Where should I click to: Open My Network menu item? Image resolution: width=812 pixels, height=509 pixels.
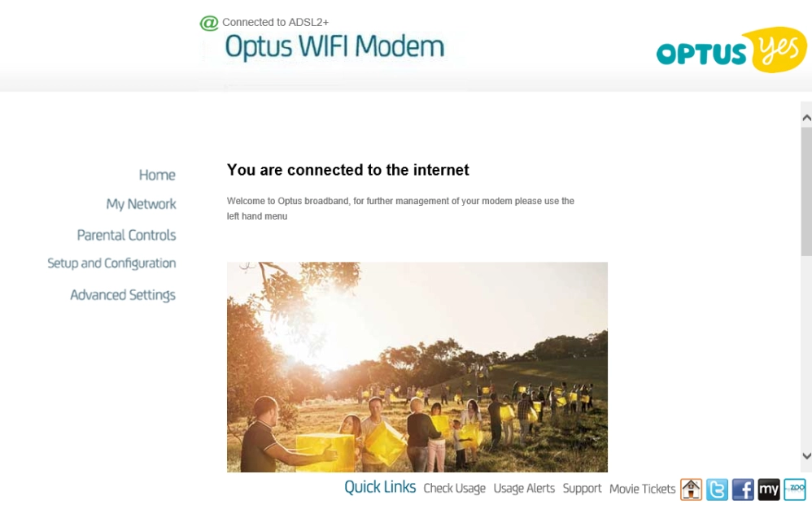(x=141, y=204)
